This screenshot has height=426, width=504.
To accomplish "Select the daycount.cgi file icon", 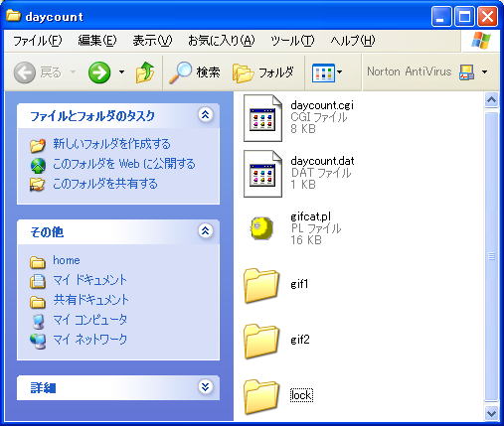I will click(x=262, y=118).
